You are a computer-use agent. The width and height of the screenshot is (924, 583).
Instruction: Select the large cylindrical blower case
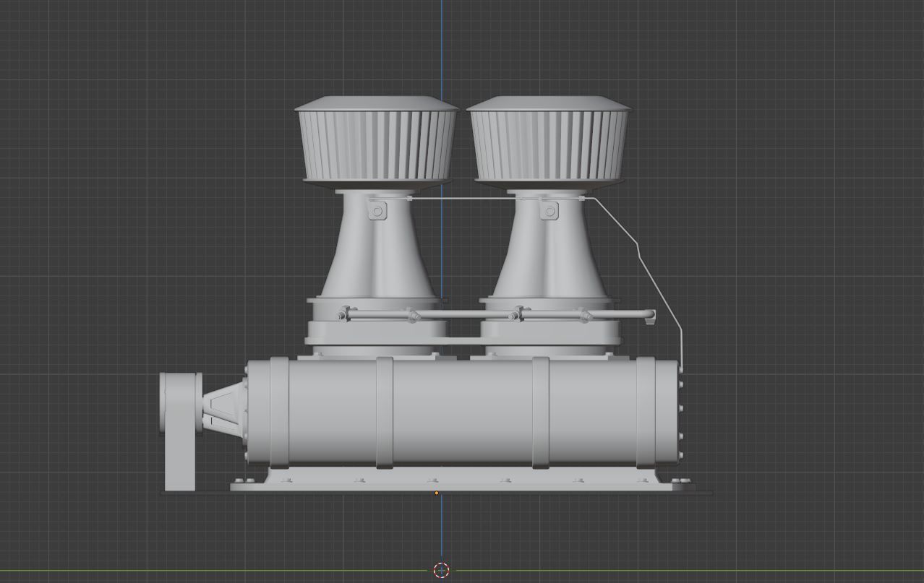(463, 413)
